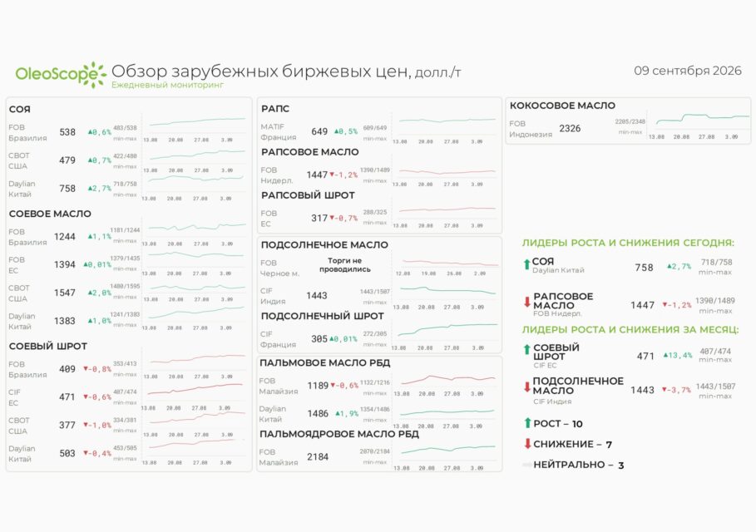Image resolution: width=756 pixels, height=532 pixels.
Task: Select the СОЕВОЕ МАСЛО section heading
Action: (x=50, y=214)
